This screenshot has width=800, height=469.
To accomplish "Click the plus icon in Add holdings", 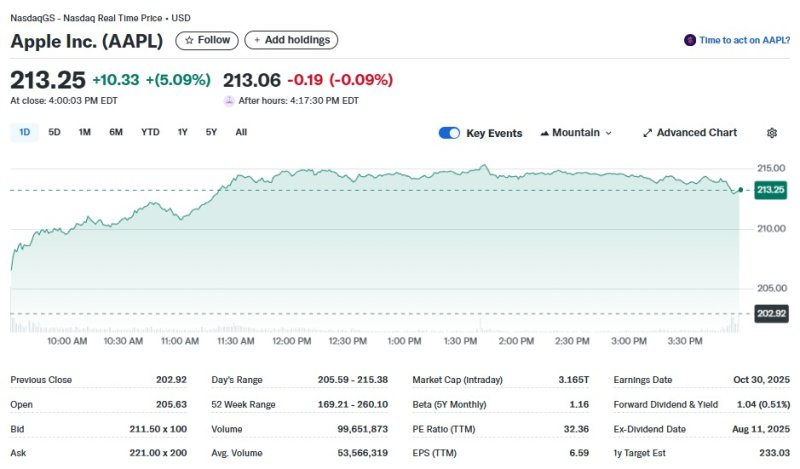I will [257, 40].
